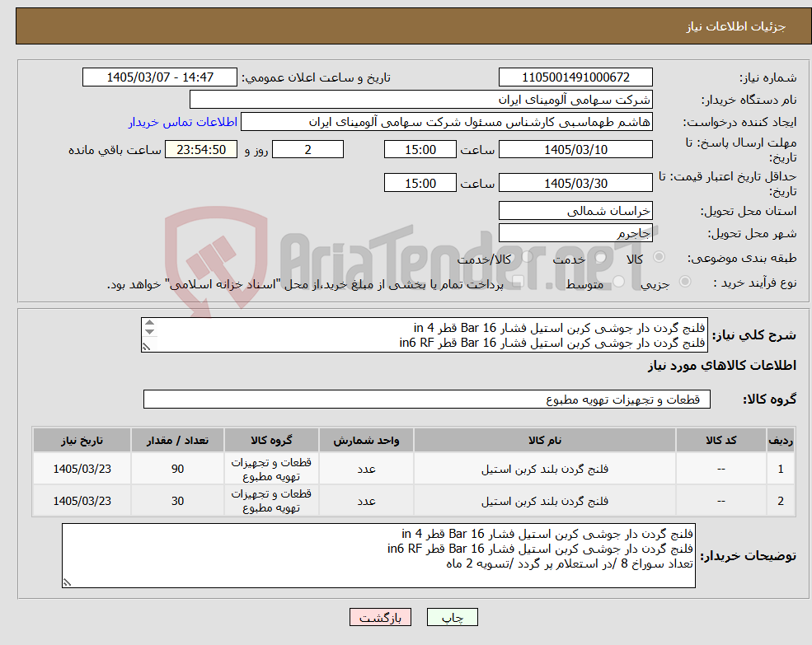The height and width of the screenshot is (645, 812).
Task: Click the چاپ (print) button
Action: point(452,617)
